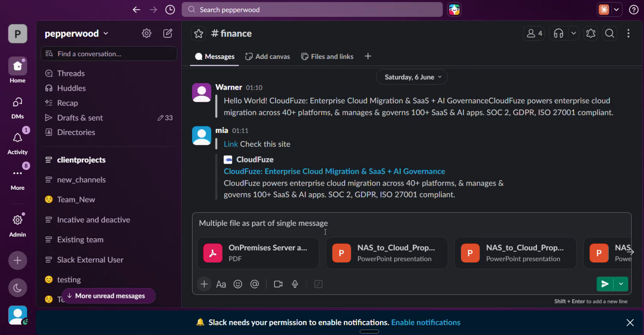Star the finance channel
The width and height of the screenshot is (644, 335).
(x=198, y=34)
